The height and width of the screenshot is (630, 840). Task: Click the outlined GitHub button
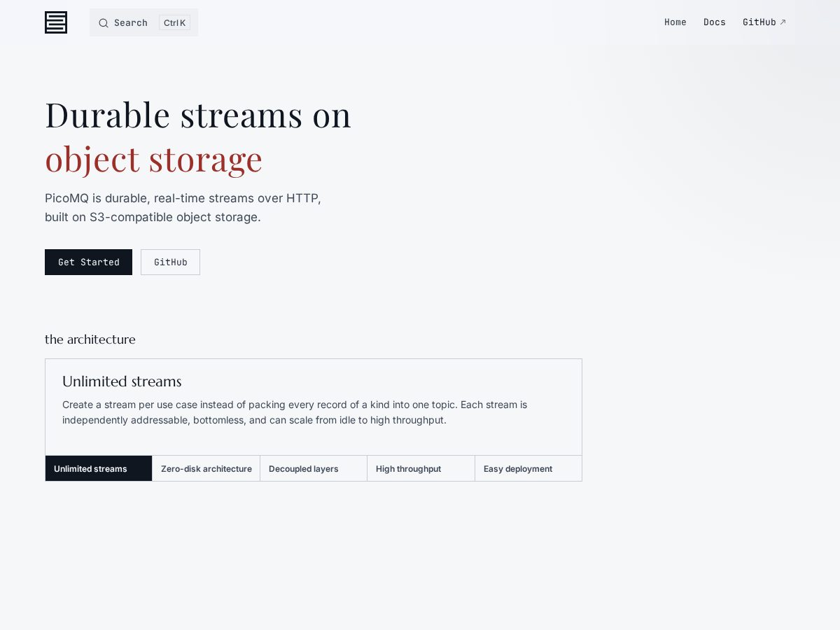point(170,262)
